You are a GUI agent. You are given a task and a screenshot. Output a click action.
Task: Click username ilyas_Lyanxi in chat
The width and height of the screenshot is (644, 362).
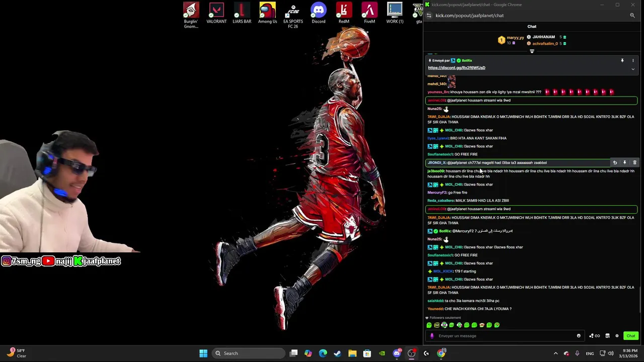(438, 138)
